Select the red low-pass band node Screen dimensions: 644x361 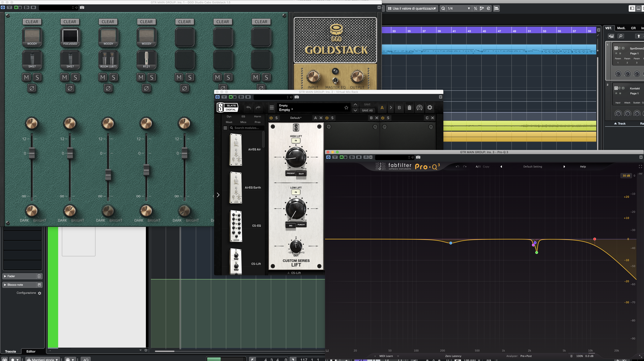pyautogui.click(x=595, y=239)
